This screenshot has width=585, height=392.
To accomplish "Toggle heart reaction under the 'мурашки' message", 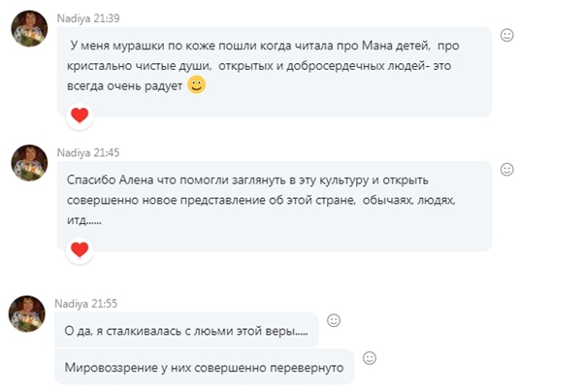I will (80, 115).
